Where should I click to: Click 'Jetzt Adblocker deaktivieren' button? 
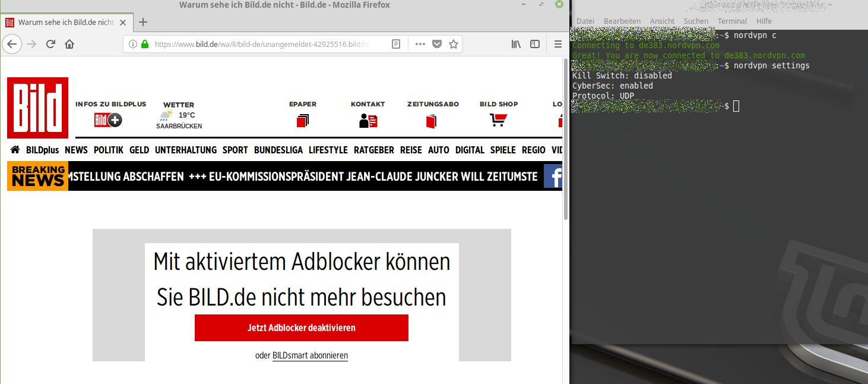(302, 328)
